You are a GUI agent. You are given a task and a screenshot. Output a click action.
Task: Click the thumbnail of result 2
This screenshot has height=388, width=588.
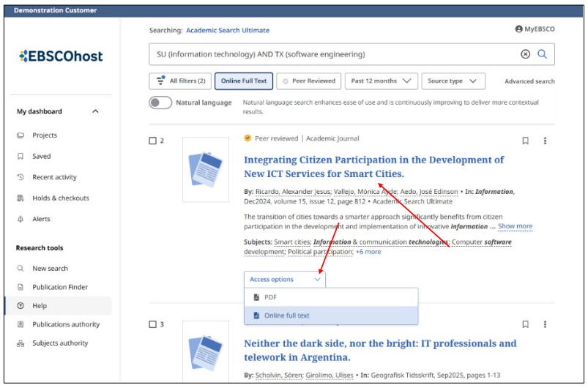[206, 169]
